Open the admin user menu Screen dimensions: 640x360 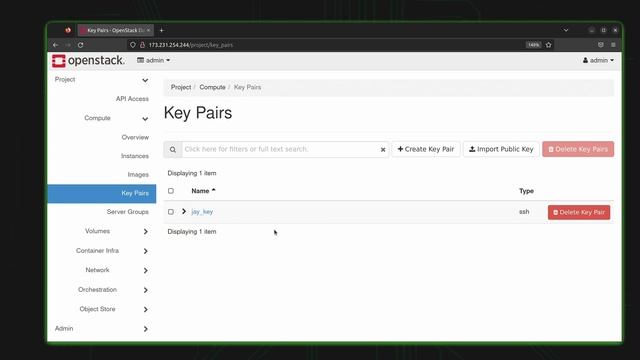coord(598,60)
